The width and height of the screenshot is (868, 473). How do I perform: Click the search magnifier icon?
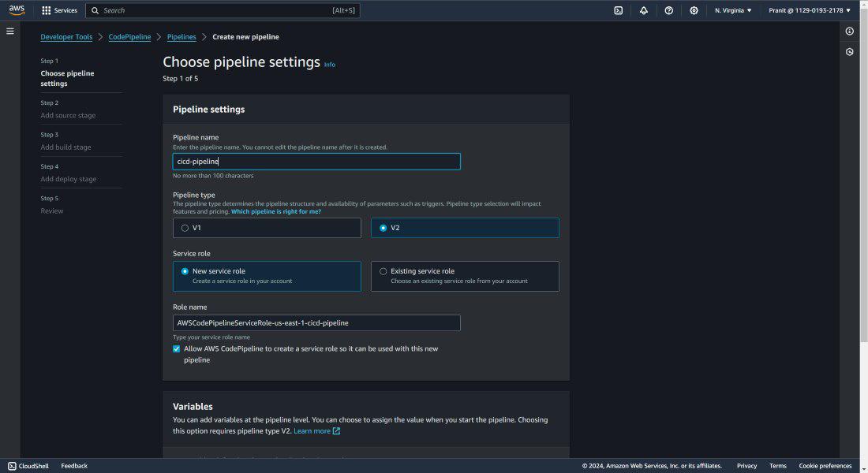pyautogui.click(x=95, y=10)
